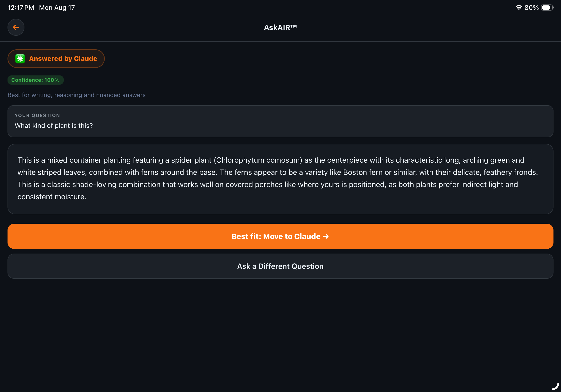Tap the Mon Aug 17 date

click(x=57, y=8)
